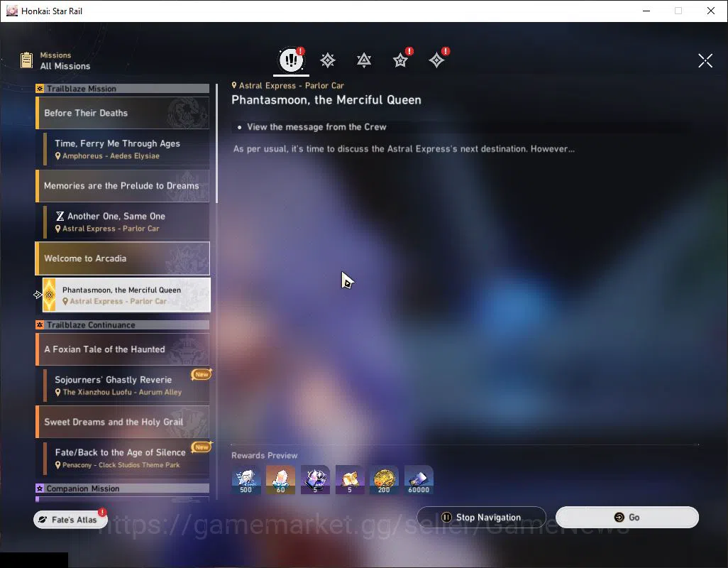728x568 pixels.
Task: Select Phantasmoon, the Merciful Queen mission entry
Action: [126, 295]
